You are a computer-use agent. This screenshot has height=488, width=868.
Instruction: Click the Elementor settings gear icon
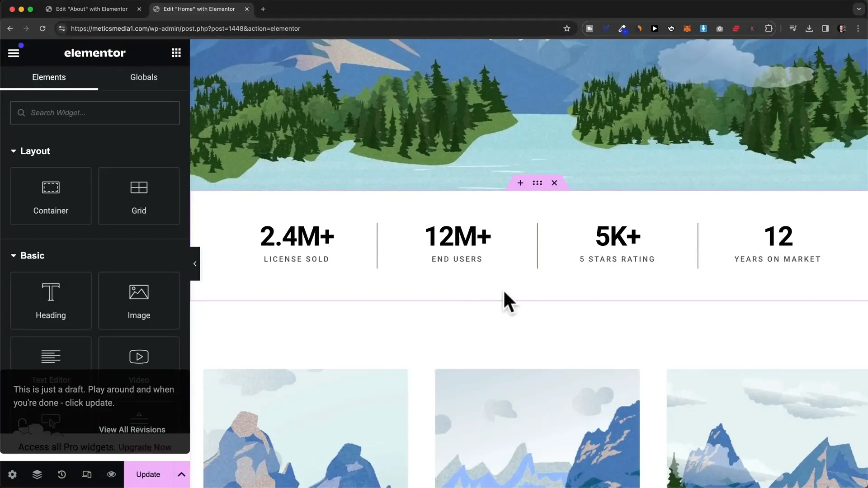point(13,474)
